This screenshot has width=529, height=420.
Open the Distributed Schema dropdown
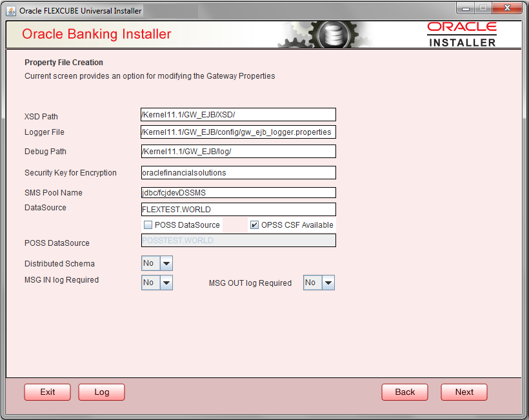(157, 263)
